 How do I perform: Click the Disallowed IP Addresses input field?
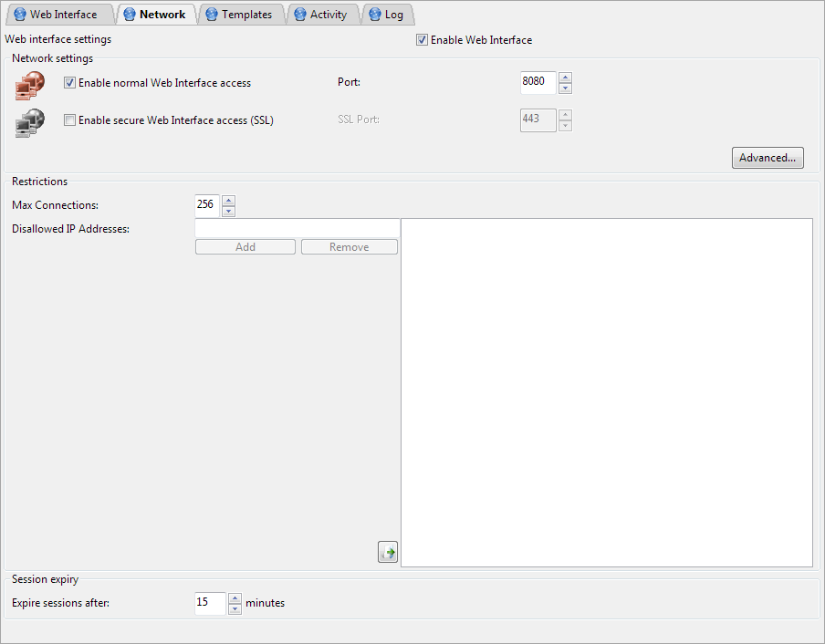(297, 228)
